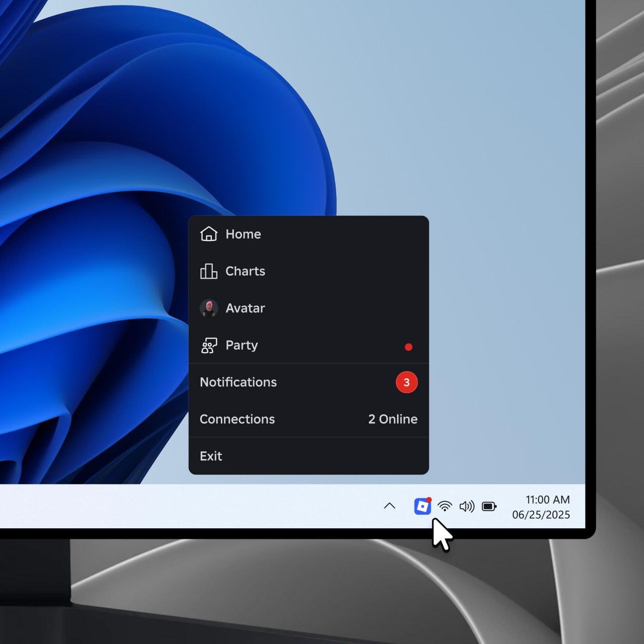
Task: Click the red notifications badge showing 3
Action: pyautogui.click(x=407, y=382)
